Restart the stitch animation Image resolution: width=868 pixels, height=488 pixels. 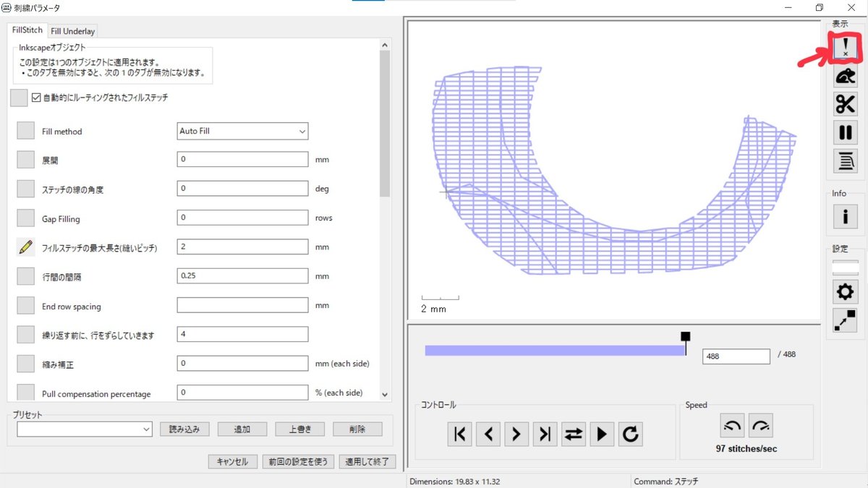click(x=631, y=434)
